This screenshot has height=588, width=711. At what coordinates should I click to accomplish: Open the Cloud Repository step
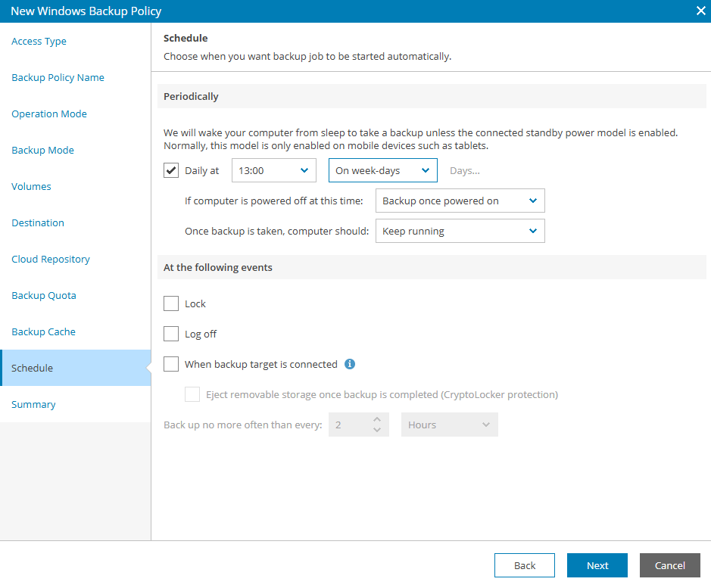51,260
